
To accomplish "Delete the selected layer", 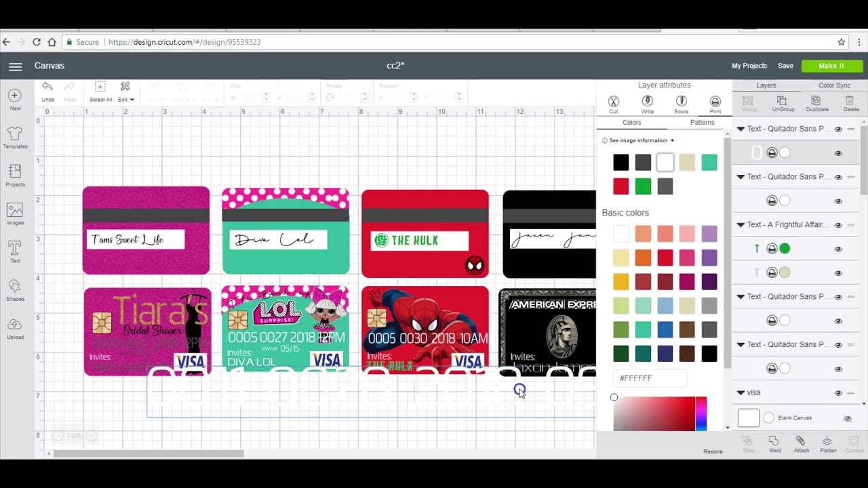I will (851, 104).
